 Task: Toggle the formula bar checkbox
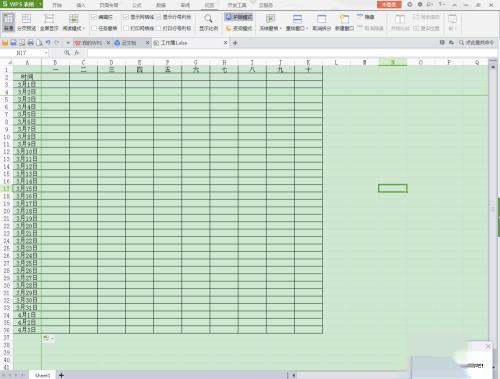(94, 17)
